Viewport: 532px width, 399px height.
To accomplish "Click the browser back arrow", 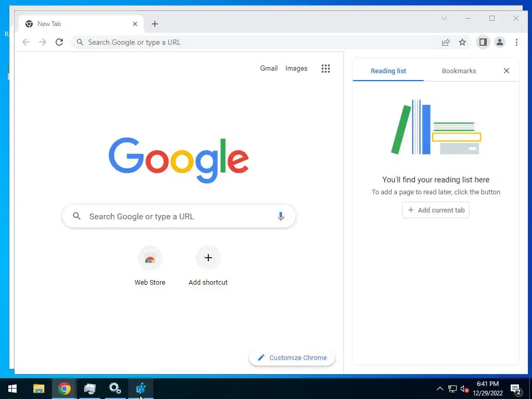I will [x=26, y=42].
